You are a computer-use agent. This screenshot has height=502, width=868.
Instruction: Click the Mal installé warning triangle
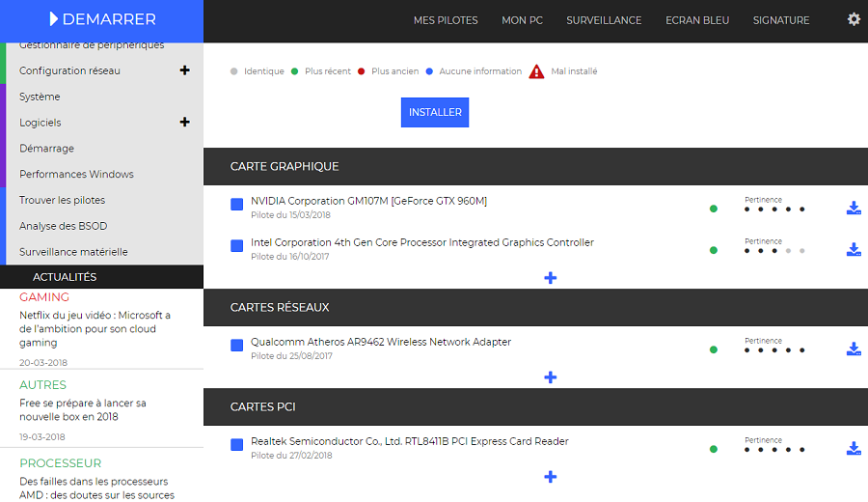[536, 72]
